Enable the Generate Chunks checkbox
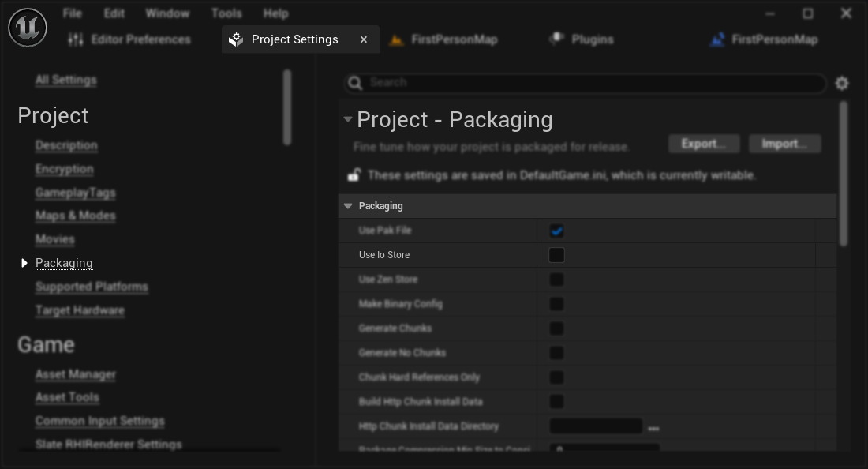The image size is (868, 469). (556, 328)
